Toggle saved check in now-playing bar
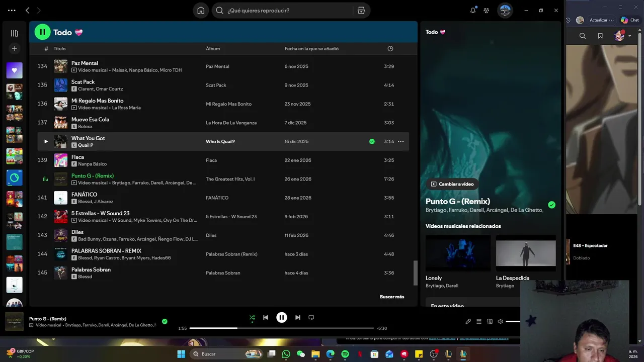This screenshot has height=362, width=644. tap(165, 321)
